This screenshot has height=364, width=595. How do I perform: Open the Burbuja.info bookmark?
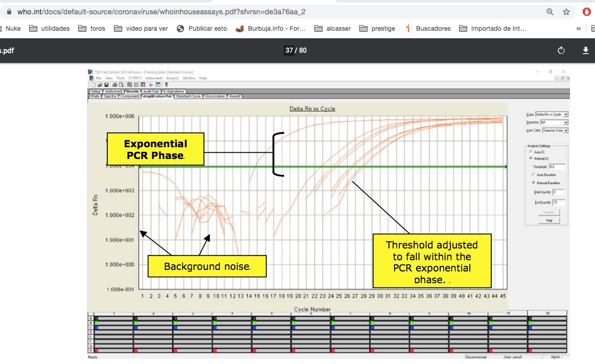(271, 29)
